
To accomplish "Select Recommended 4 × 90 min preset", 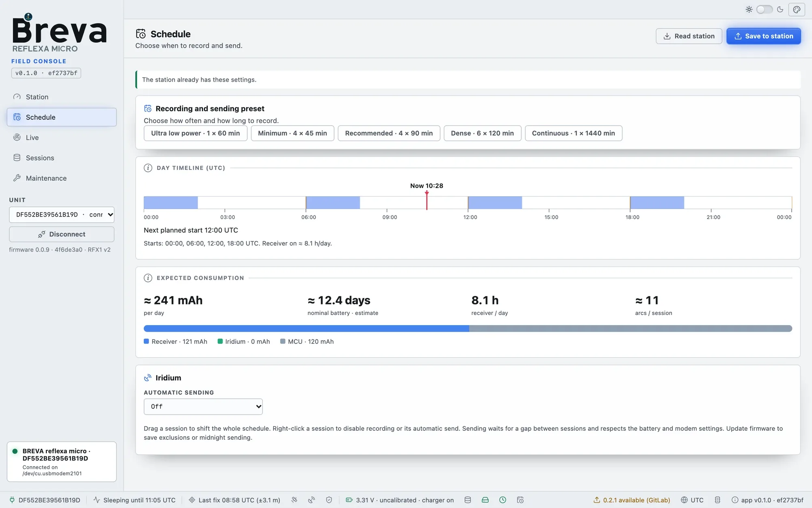I will (x=389, y=133).
